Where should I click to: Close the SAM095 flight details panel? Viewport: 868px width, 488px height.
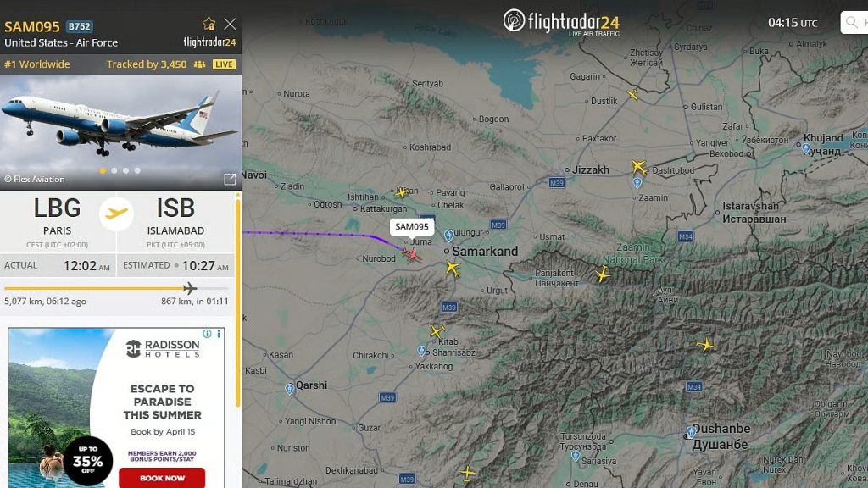(x=230, y=24)
